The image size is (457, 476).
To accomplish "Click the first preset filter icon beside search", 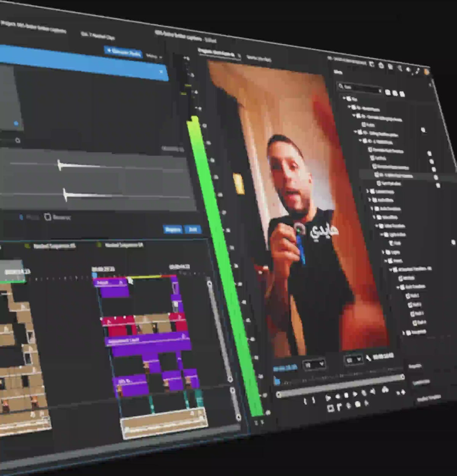I will click(388, 92).
